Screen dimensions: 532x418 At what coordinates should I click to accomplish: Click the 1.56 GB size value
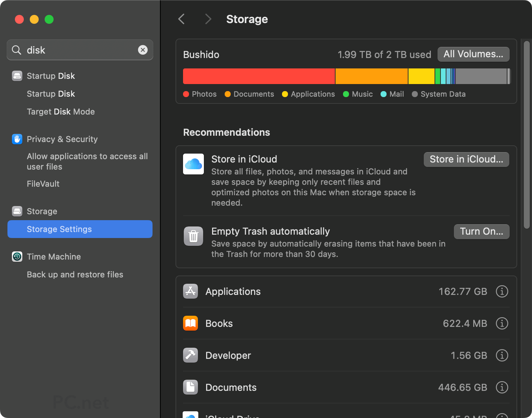(x=469, y=356)
